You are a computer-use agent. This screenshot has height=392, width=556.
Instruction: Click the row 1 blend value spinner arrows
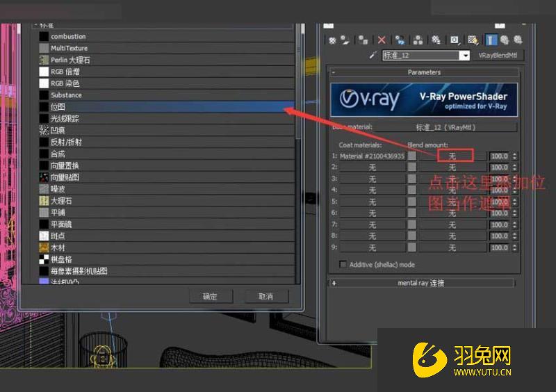click(x=514, y=156)
